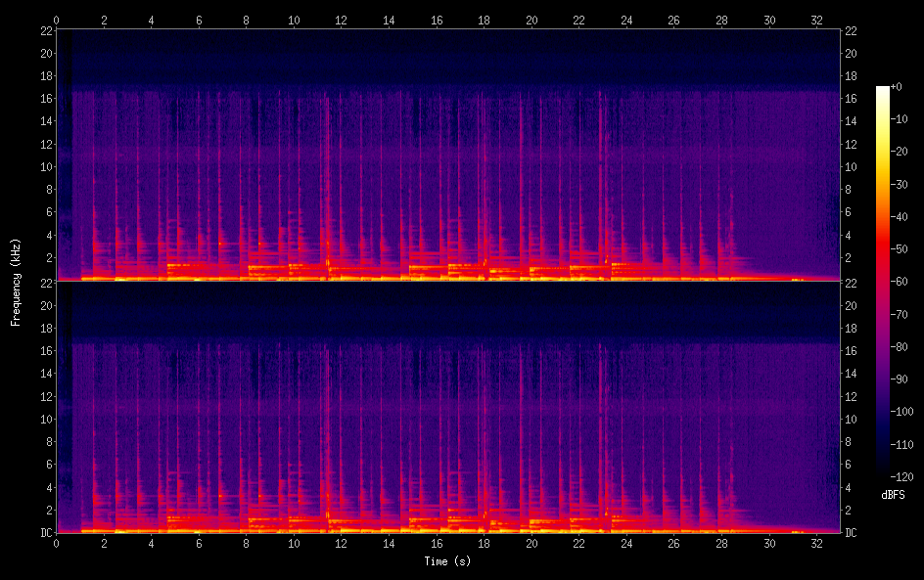Click the 'Time (s)' axis label
The width and height of the screenshot is (924, 580).
pos(446,561)
